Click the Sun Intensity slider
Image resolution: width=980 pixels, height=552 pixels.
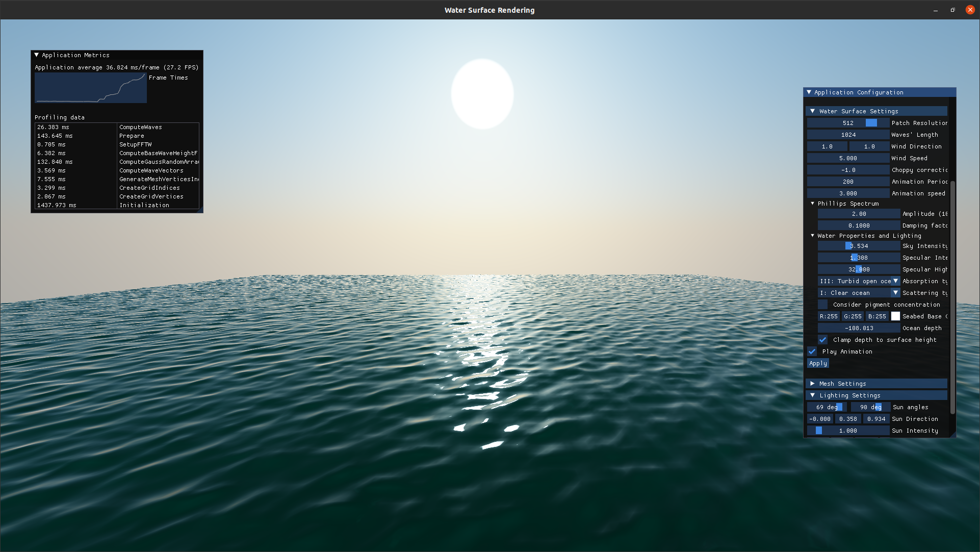848,431
